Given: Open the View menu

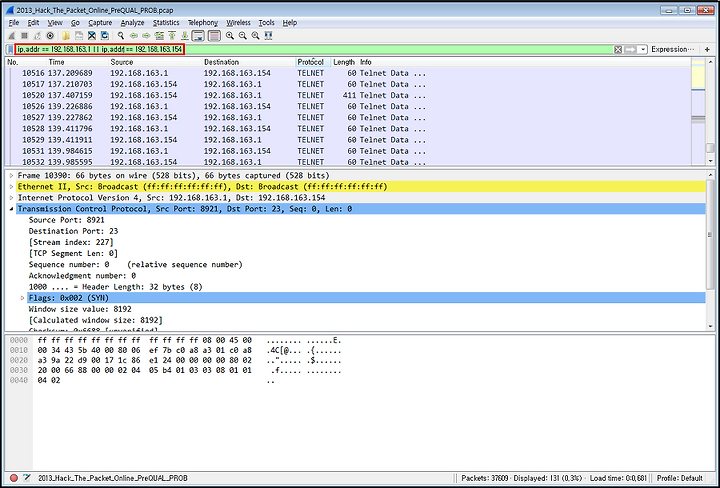Looking at the screenshot, I should pos(55,22).
